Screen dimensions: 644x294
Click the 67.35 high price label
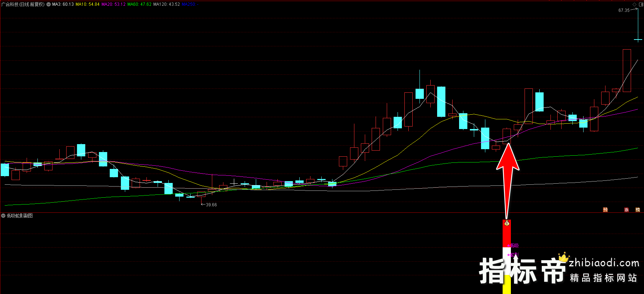tap(624, 10)
